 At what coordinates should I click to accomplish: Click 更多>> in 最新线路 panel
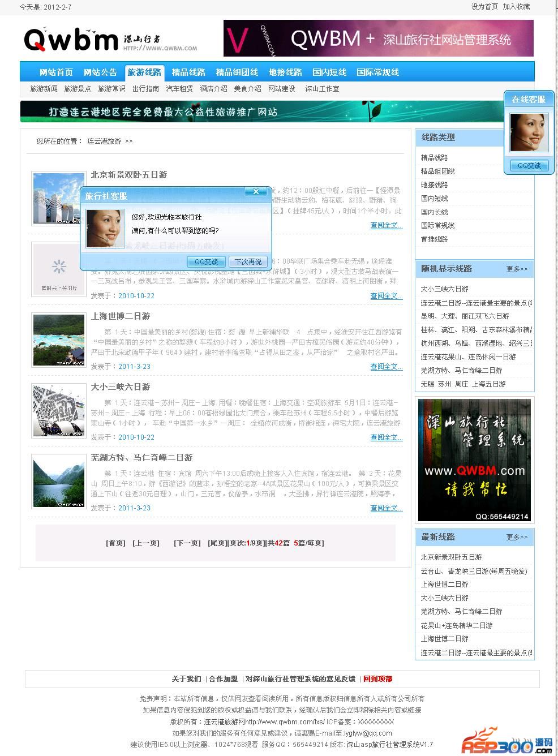[517, 538]
